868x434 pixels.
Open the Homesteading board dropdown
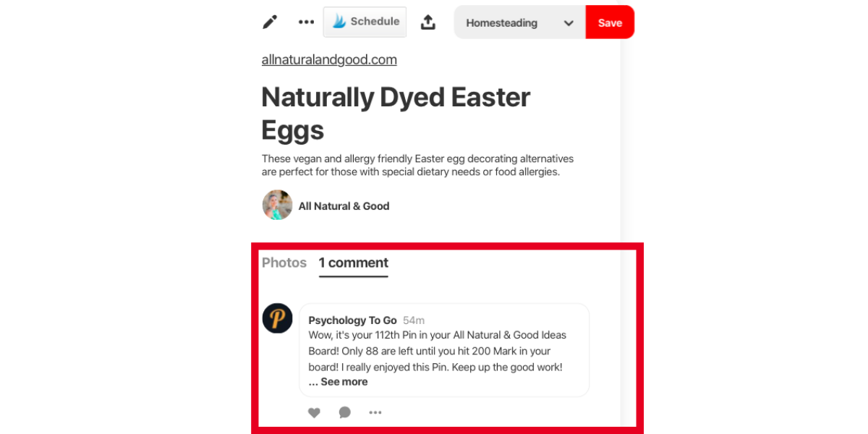pyautogui.click(x=502, y=23)
